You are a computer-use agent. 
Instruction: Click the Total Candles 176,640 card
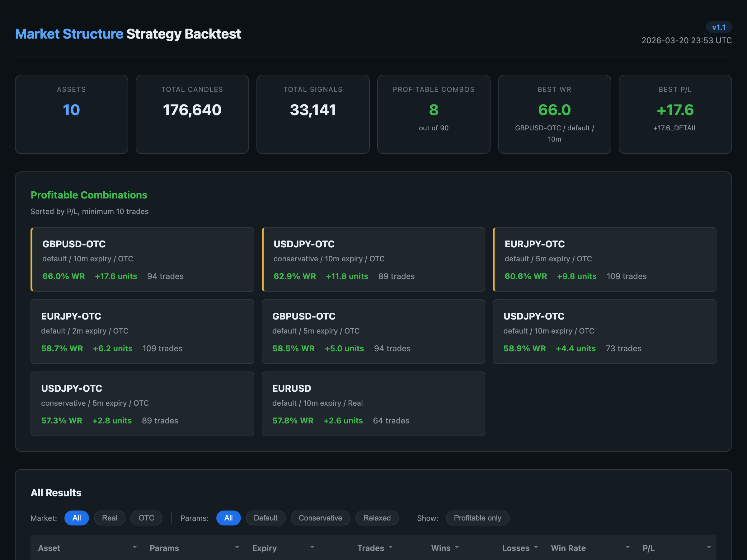coord(192,114)
